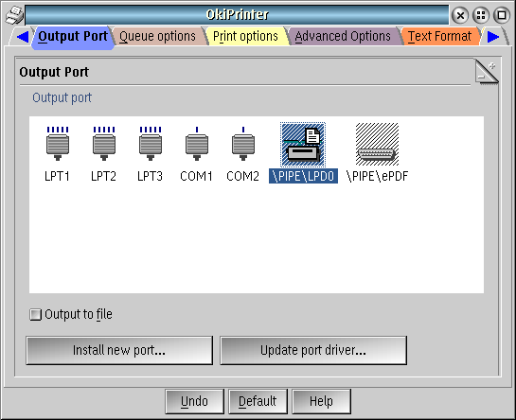Enable the Output to file checkbox
The height and width of the screenshot is (420, 516).
click(35, 315)
